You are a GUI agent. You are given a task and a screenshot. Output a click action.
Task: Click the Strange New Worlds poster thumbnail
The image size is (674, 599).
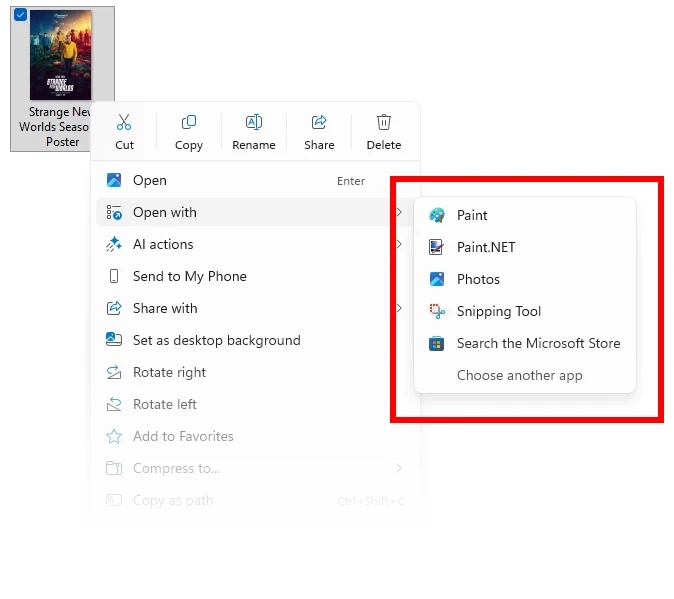coord(61,55)
